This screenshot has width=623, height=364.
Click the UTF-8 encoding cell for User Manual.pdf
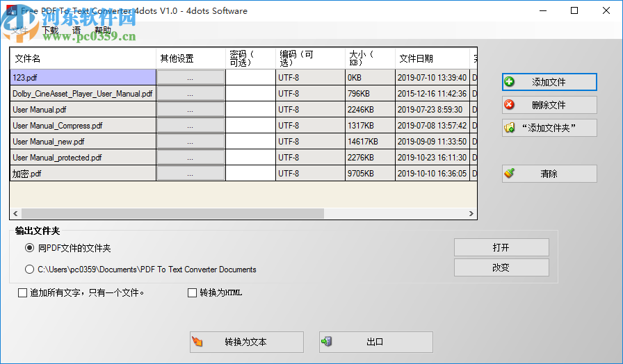pos(310,109)
